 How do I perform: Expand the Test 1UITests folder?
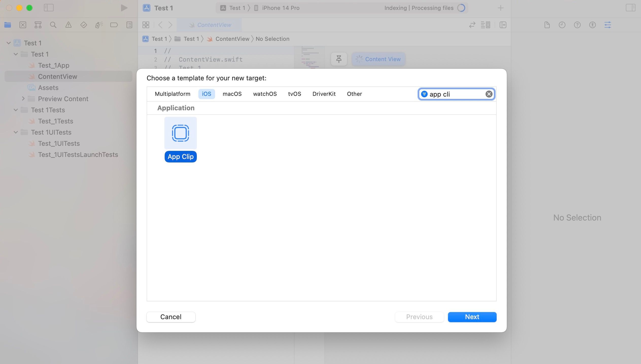click(x=15, y=133)
